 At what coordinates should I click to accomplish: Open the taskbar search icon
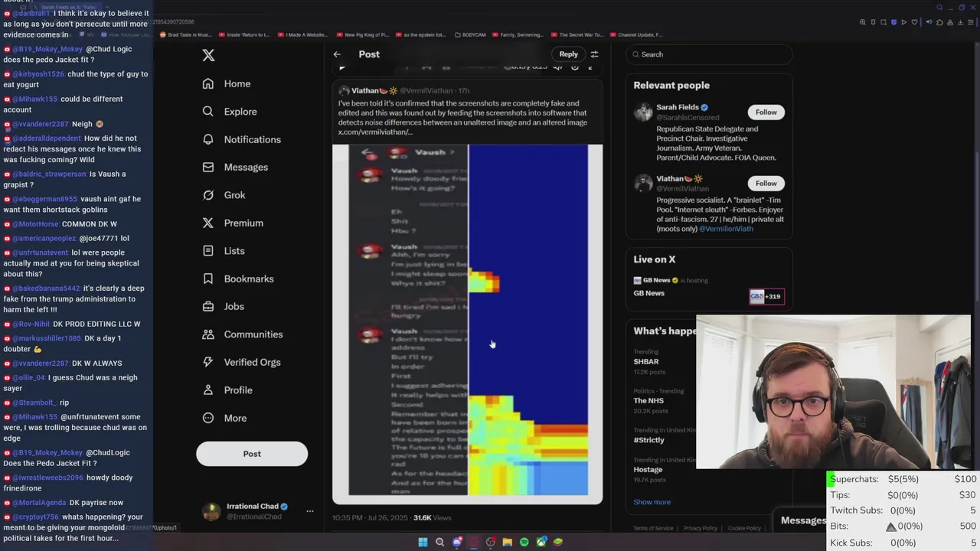439,542
